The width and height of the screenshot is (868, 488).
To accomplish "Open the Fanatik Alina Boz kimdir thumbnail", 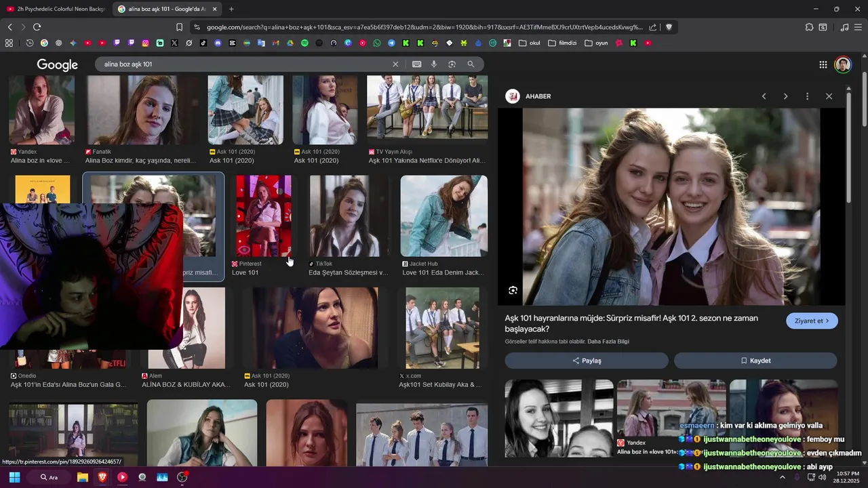I will [143, 110].
